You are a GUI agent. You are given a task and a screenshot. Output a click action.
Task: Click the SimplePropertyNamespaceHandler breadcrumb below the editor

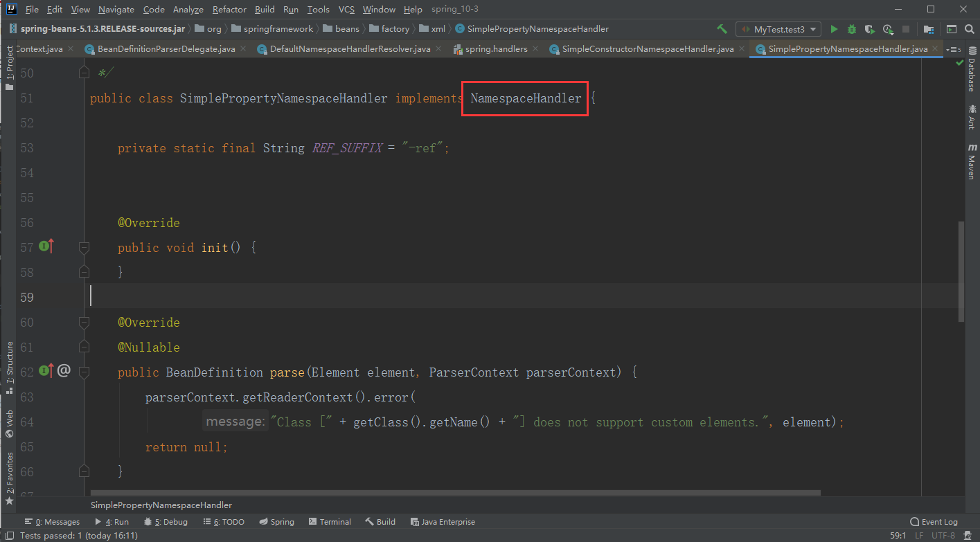point(161,505)
